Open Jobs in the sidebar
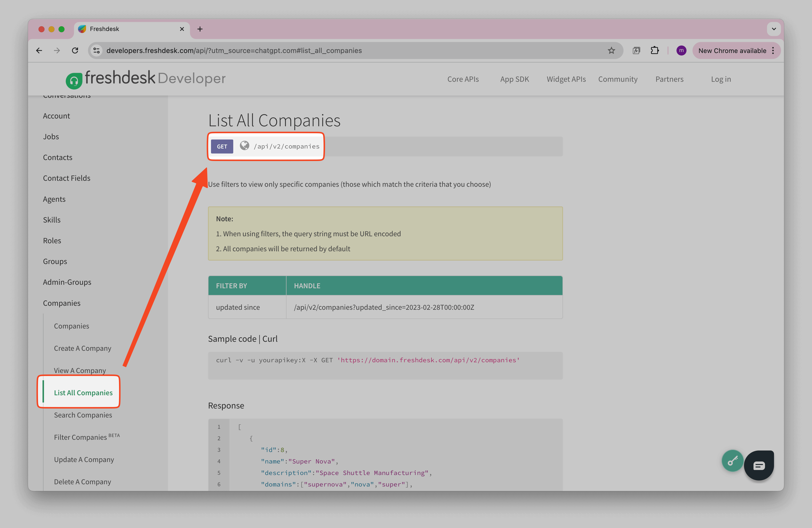 tap(51, 137)
